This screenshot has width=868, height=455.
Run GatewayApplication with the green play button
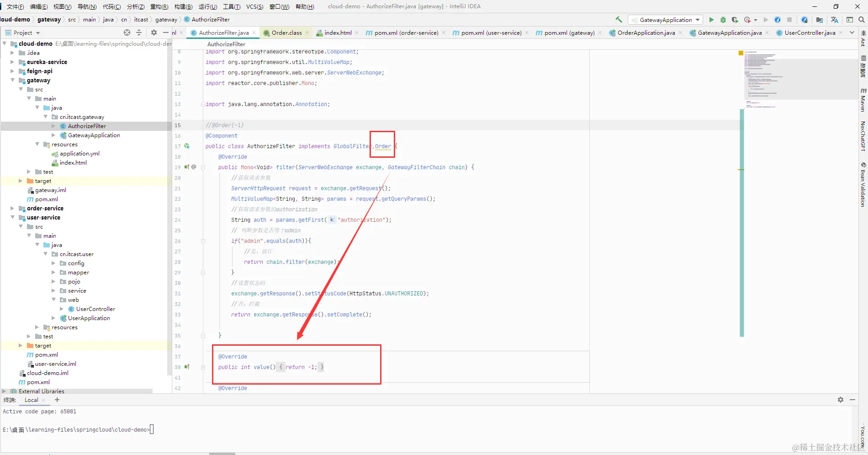pyautogui.click(x=711, y=20)
